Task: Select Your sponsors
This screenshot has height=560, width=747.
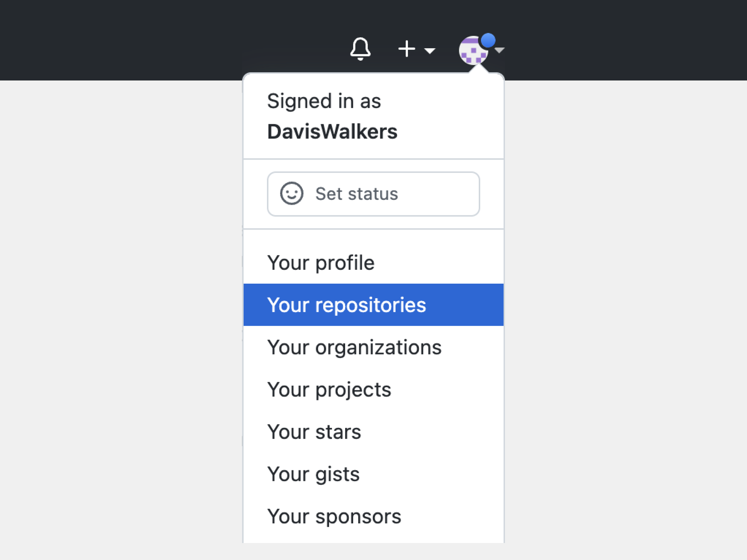Action: pos(334,516)
